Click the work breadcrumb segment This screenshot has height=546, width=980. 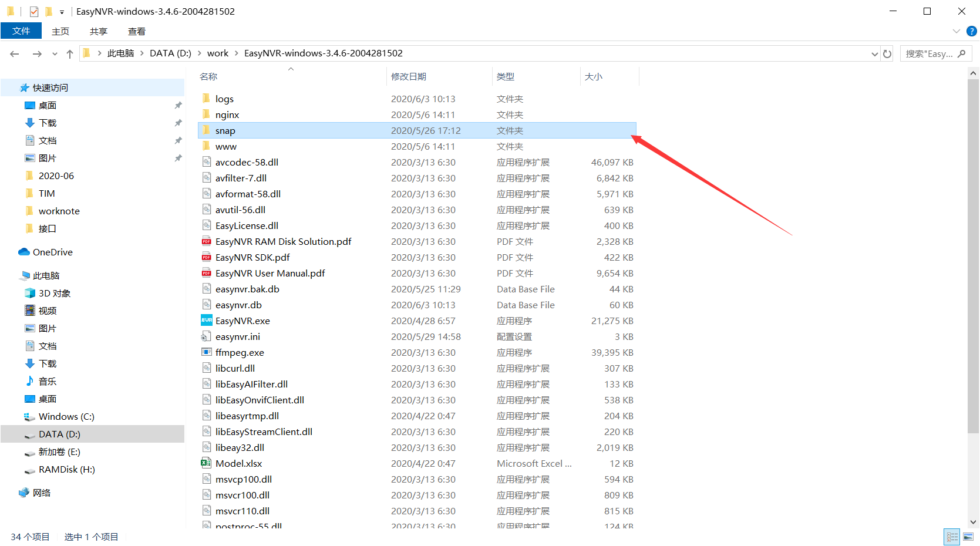pyautogui.click(x=218, y=53)
